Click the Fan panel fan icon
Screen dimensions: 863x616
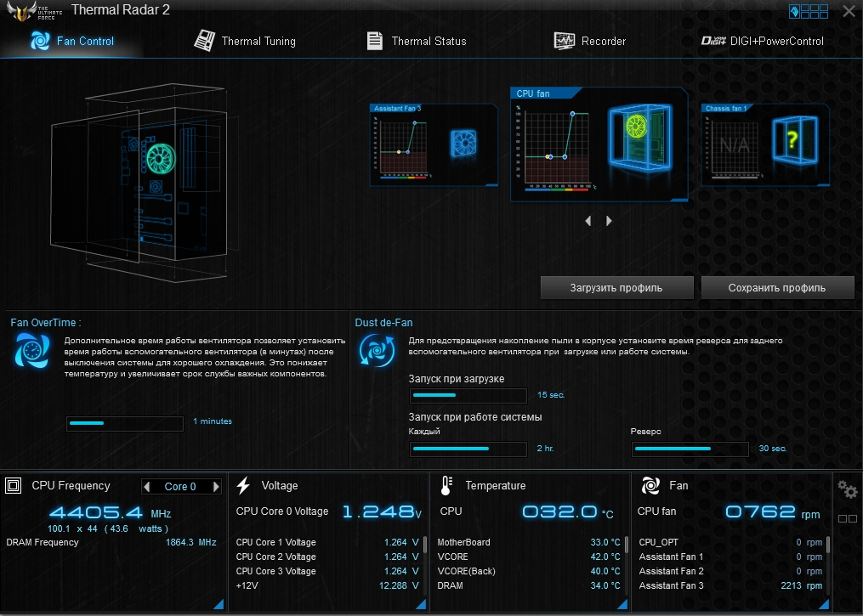click(650, 486)
